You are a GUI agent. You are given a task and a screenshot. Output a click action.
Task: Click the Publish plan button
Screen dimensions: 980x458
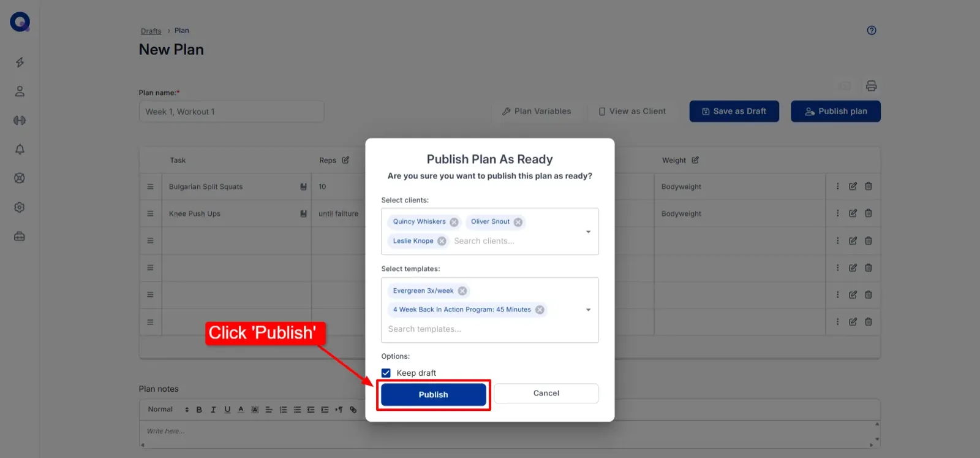pyautogui.click(x=835, y=111)
